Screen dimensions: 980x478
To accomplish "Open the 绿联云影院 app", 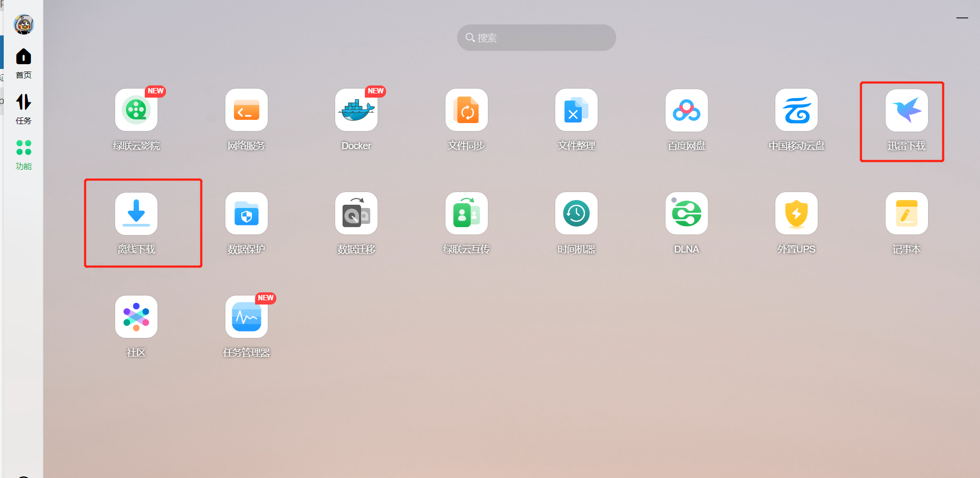I will point(136,110).
